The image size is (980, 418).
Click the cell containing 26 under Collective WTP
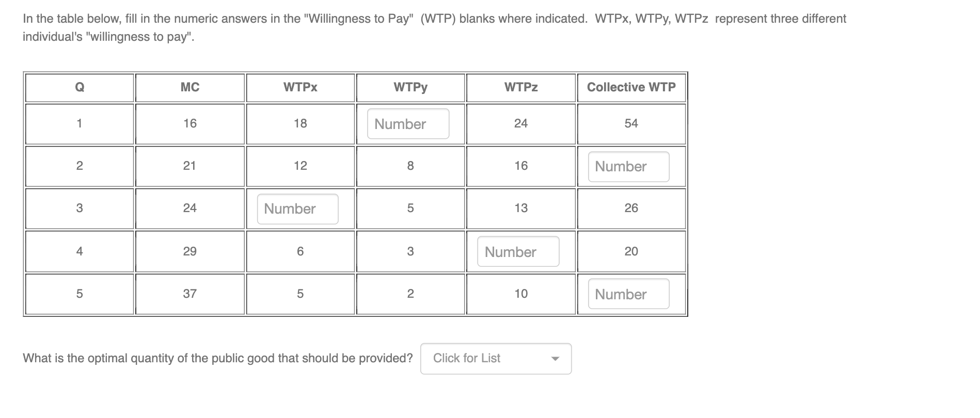[631, 208]
